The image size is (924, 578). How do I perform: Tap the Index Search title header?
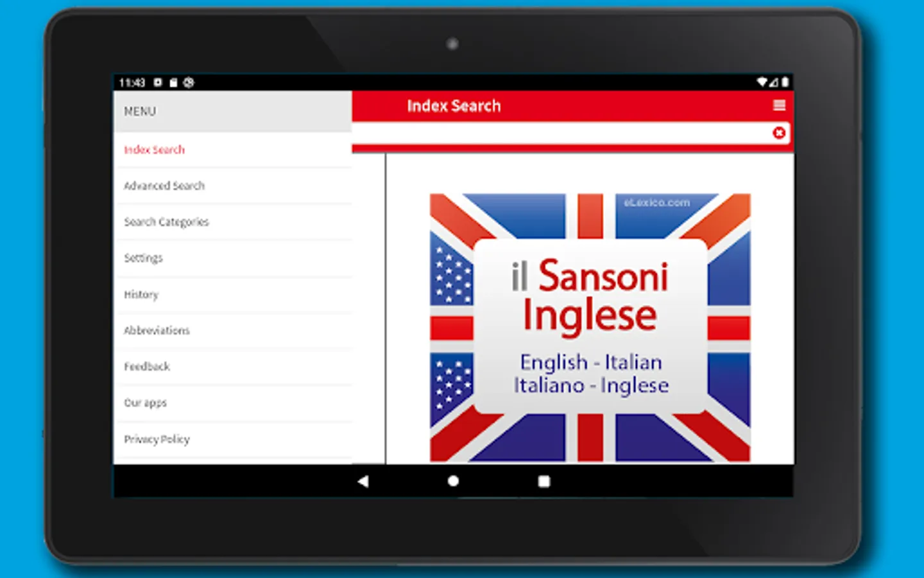[454, 106]
